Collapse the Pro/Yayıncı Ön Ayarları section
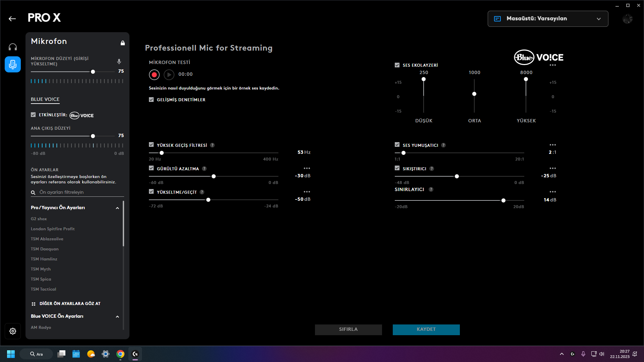 [117, 208]
